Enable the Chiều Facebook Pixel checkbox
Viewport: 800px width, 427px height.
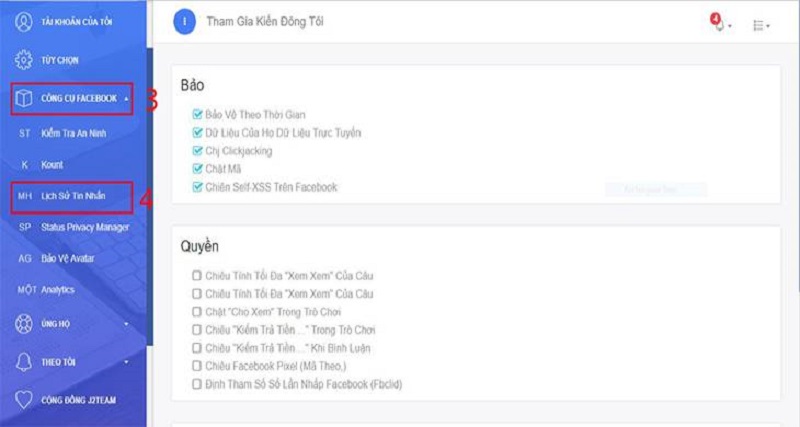197,366
